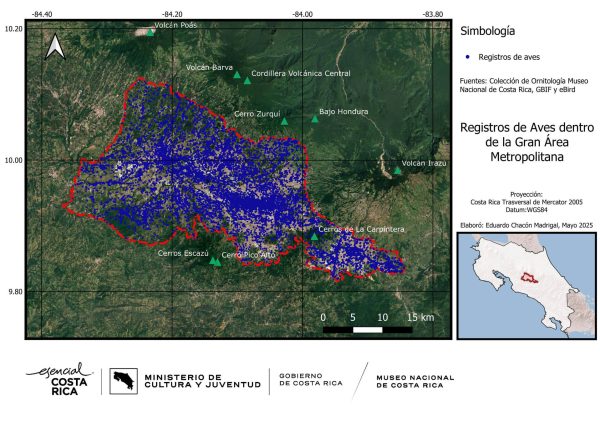Image resolution: width=600 pixels, height=422 pixels.
Task: Click the 9.80 latitude label
Action: point(14,292)
